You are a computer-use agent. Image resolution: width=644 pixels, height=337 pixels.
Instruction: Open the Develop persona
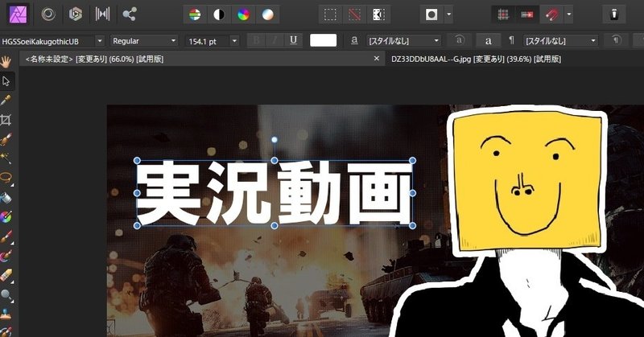[76, 14]
